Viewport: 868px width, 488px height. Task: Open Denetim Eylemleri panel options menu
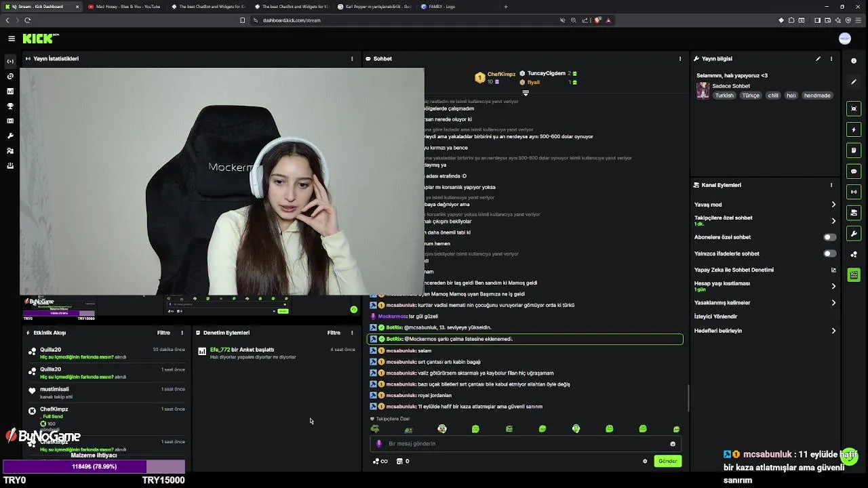coord(352,333)
